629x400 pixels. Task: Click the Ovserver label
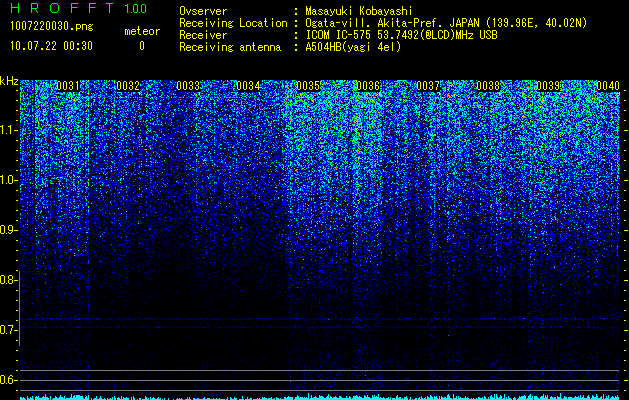point(203,11)
